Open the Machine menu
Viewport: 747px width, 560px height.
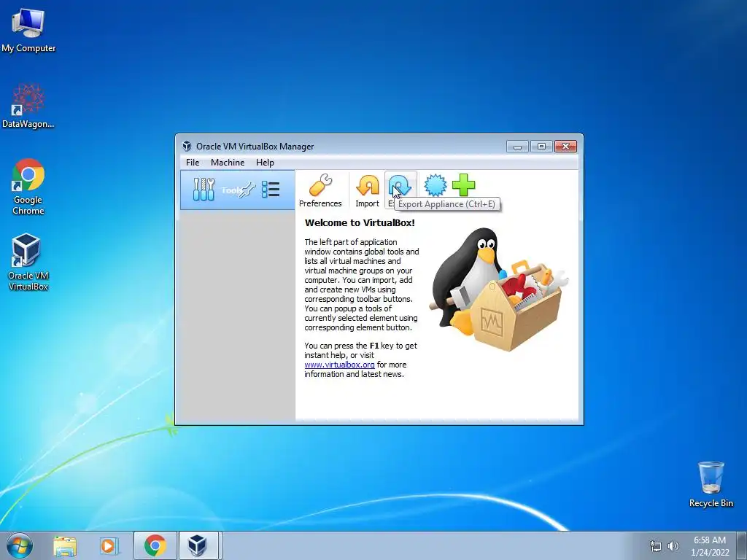click(x=228, y=163)
